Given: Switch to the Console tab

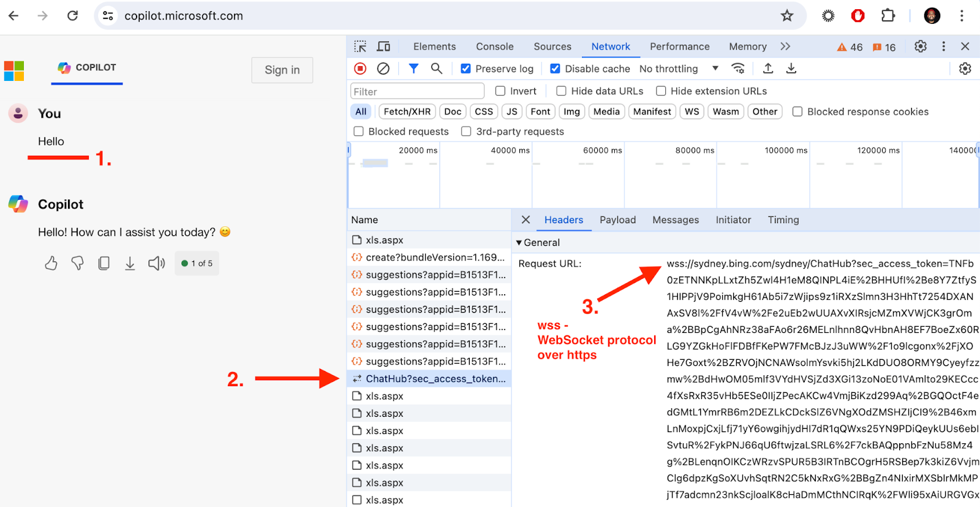Looking at the screenshot, I should pyautogui.click(x=495, y=47).
